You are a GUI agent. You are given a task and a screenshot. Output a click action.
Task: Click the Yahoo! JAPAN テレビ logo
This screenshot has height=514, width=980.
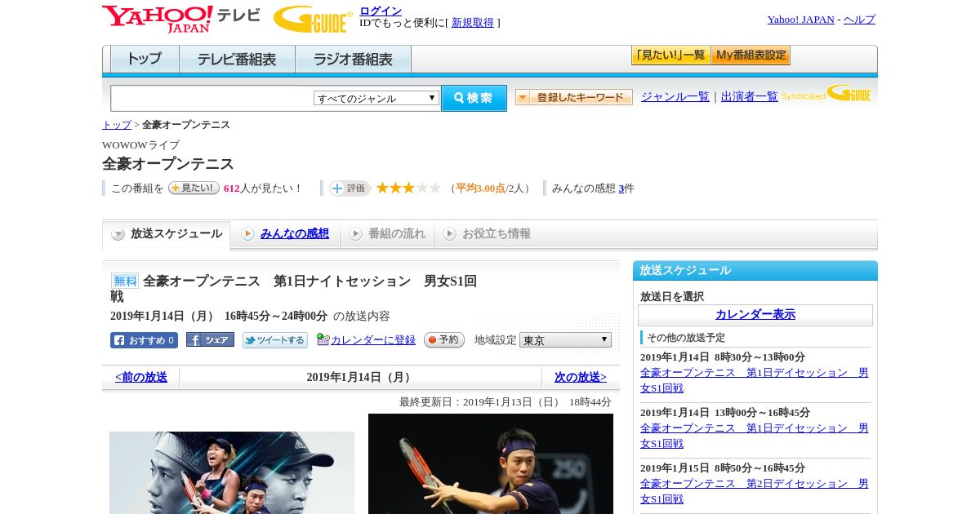click(x=181, y=19)
